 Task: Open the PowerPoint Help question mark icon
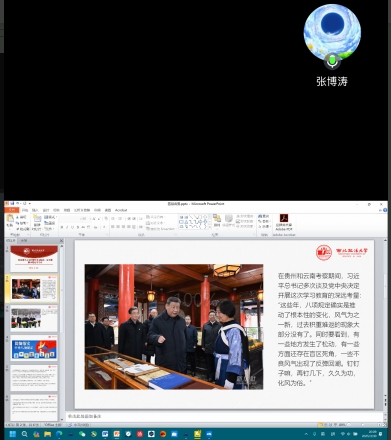385,210
